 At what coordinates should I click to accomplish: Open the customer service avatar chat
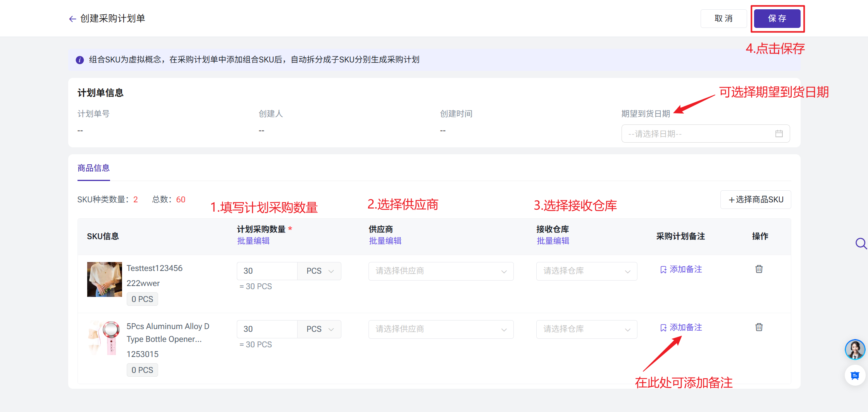855,350
